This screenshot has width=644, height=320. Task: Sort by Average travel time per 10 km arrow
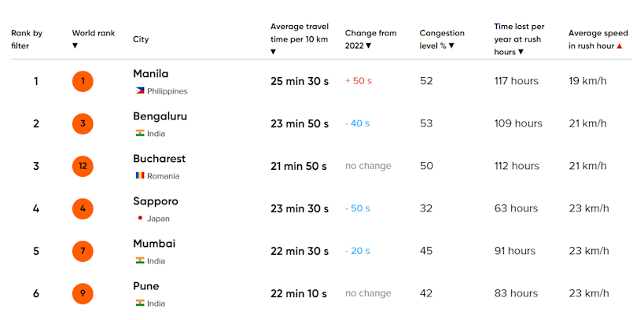pyautogui.click(x=273, y=52)
